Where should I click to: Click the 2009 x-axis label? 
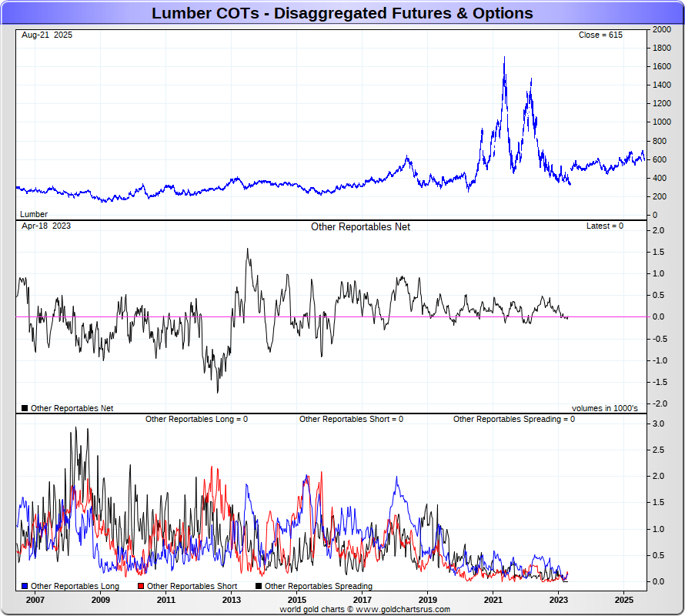(x=101, y=600)
